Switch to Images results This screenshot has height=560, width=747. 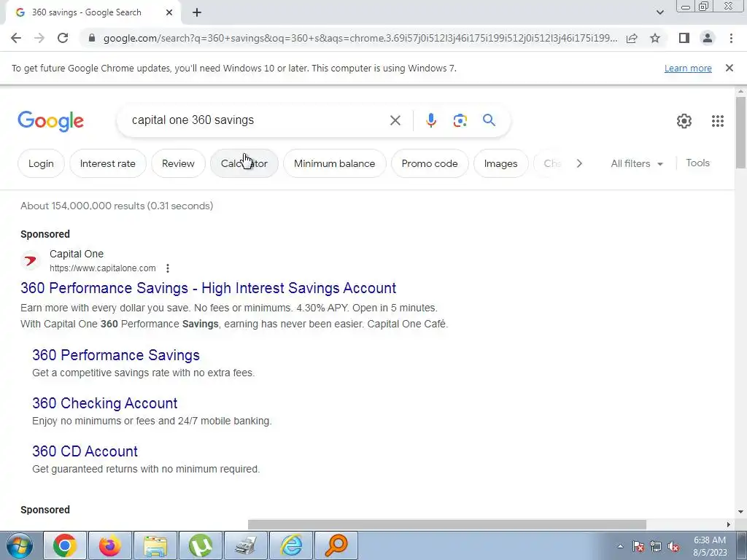pyautogui.click(x=500, y=163)
